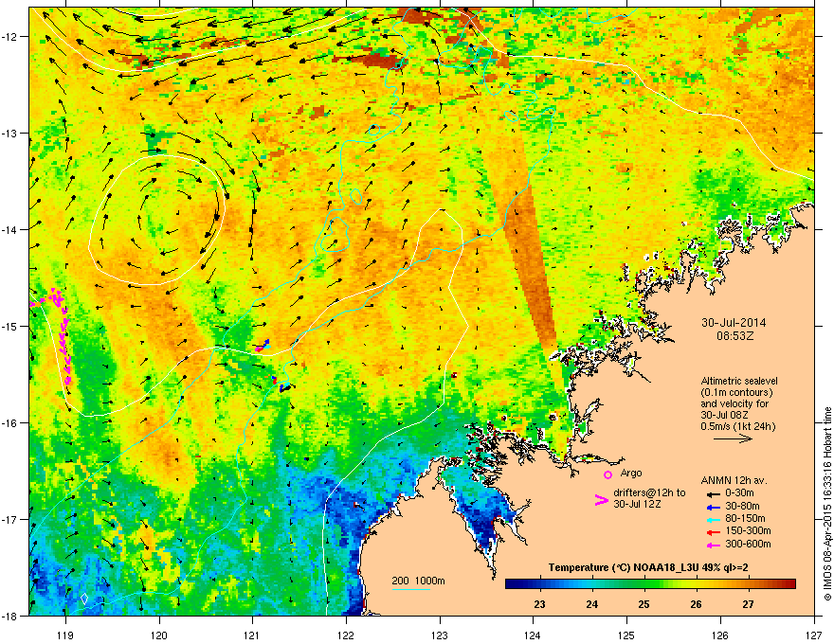Image resolution: width=834 pixels, height=644 pixels.
Task: Click the center of the circular eddy contour
Action: [x=157, y=220]
